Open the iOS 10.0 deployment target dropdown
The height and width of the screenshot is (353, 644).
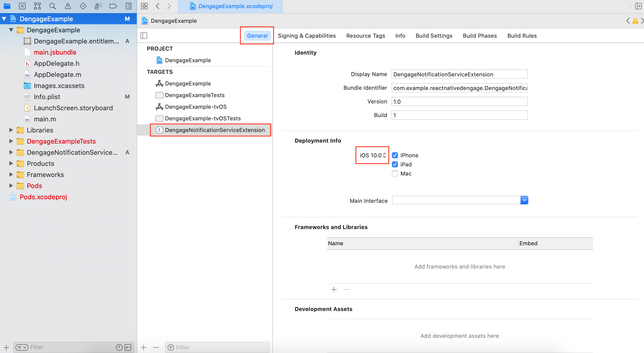click(373, 155)
